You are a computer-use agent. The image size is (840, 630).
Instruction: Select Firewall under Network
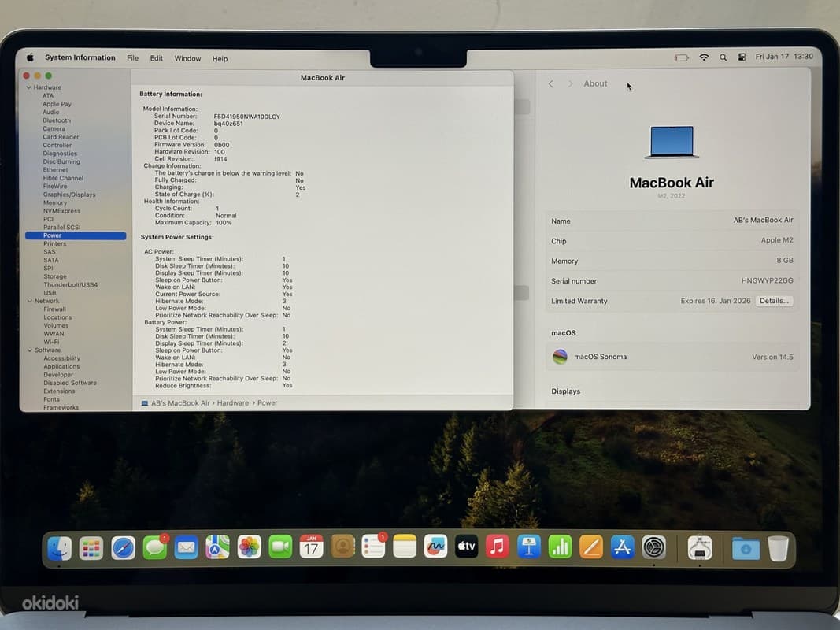pos(54,309)
